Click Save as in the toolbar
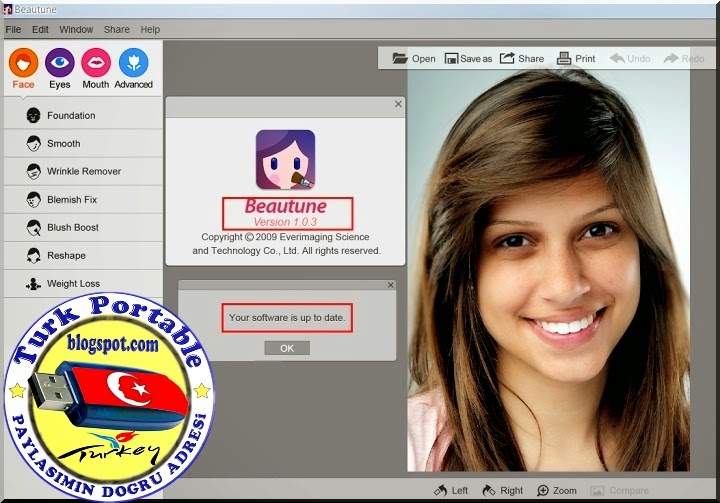Viewport: 720px width, 503px height. (x=468, y=58)
